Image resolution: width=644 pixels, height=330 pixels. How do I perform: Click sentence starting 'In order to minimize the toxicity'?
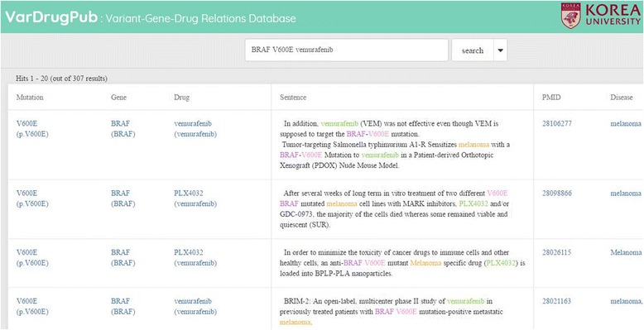(402, 263)
